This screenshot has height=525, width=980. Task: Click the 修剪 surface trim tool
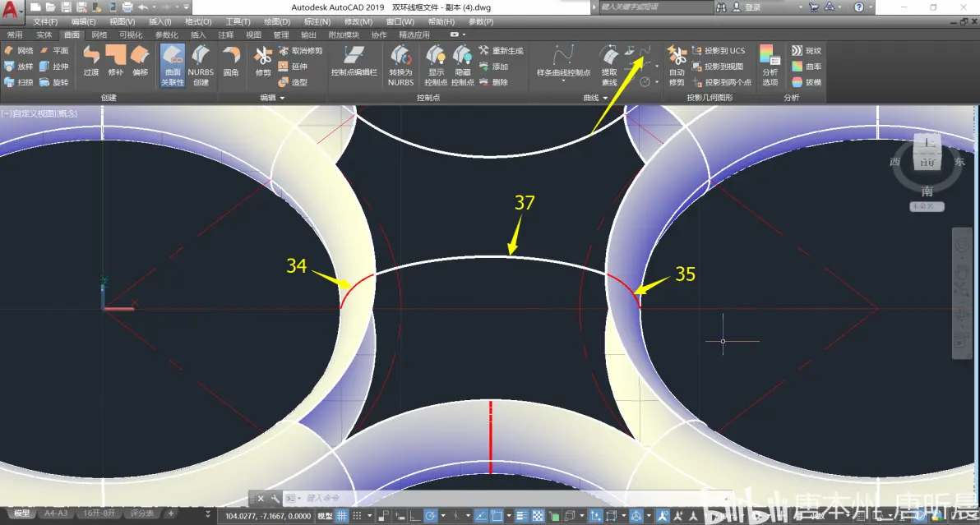[263, 61]
